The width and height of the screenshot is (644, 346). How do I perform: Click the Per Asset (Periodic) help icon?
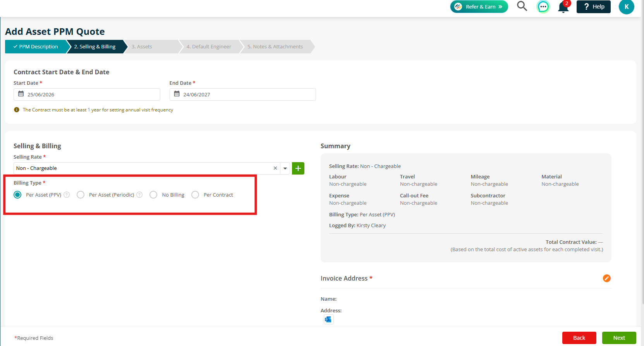pos(139,195)
